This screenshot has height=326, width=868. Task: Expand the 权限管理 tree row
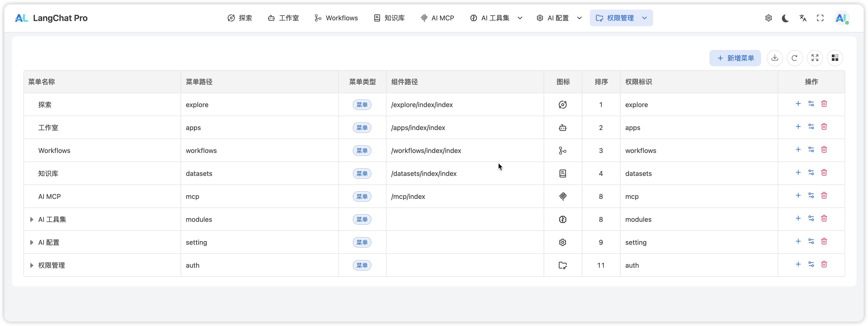pyautogui.click(x=32, y=265)
